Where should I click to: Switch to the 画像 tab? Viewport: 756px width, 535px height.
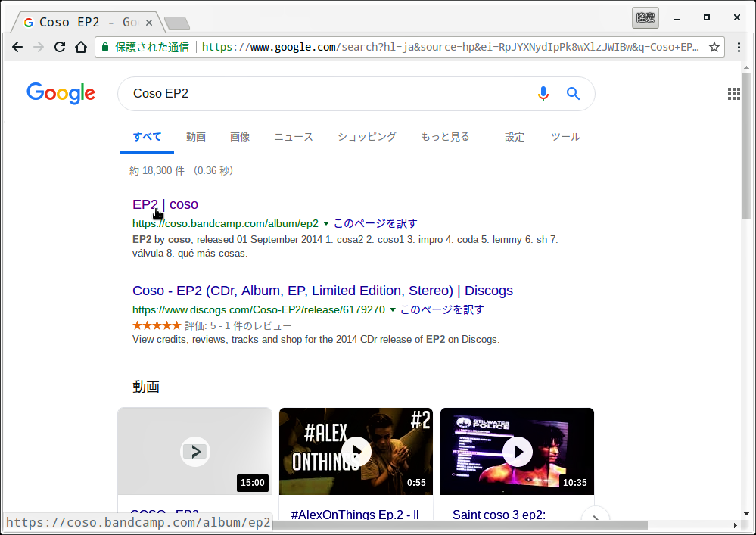pos(240,137)
